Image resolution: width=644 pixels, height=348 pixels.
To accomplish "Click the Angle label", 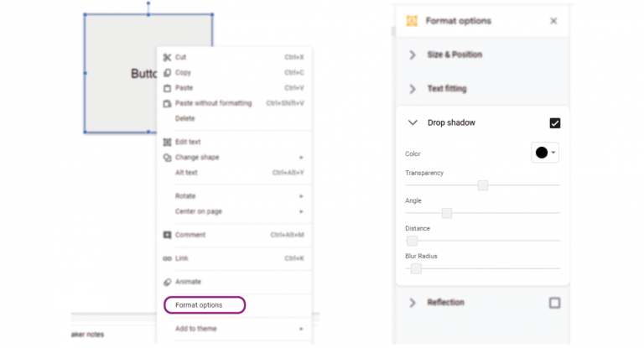I will pos(413,201).
